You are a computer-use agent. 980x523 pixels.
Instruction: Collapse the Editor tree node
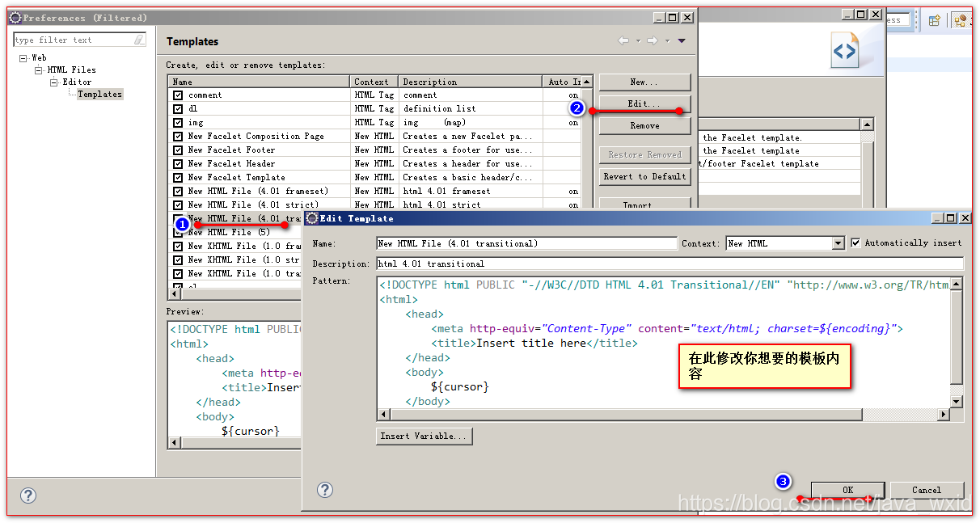(x=53, y=82)
